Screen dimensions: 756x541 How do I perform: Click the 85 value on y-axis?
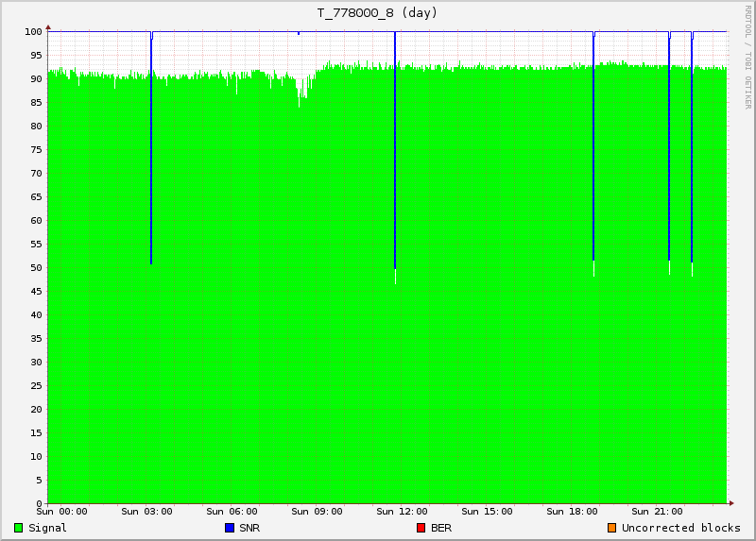tap(36, 103)
